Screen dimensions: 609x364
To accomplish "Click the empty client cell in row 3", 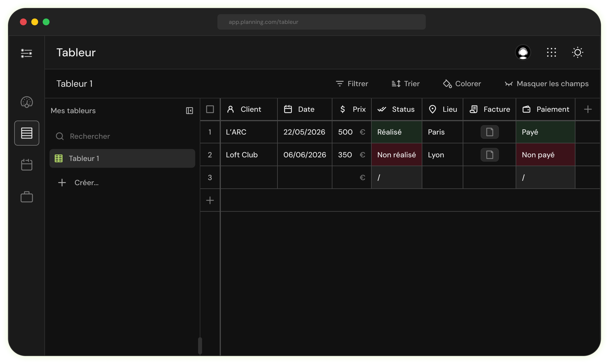I will pos(249,177).
